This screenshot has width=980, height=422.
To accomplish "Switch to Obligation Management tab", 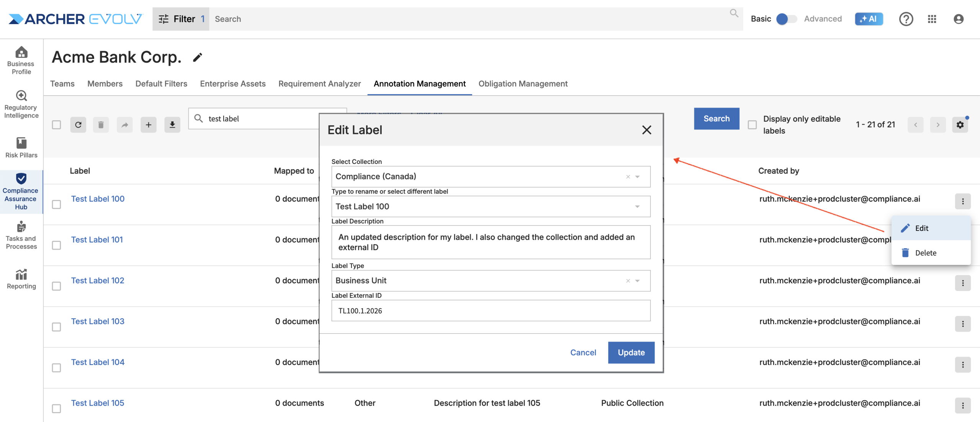I will pos(523,84).
